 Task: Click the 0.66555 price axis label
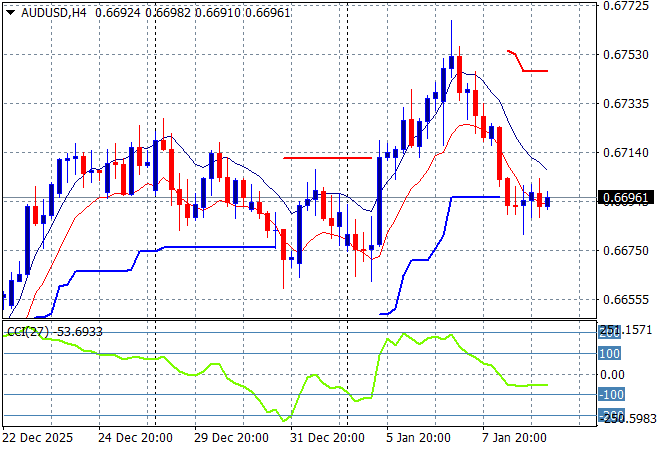click(x=627, y=300)
